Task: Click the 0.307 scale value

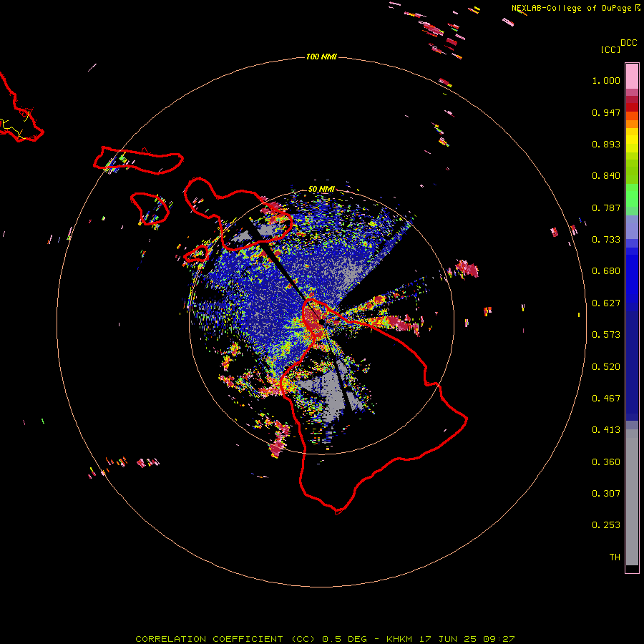Action: (606, 494)
